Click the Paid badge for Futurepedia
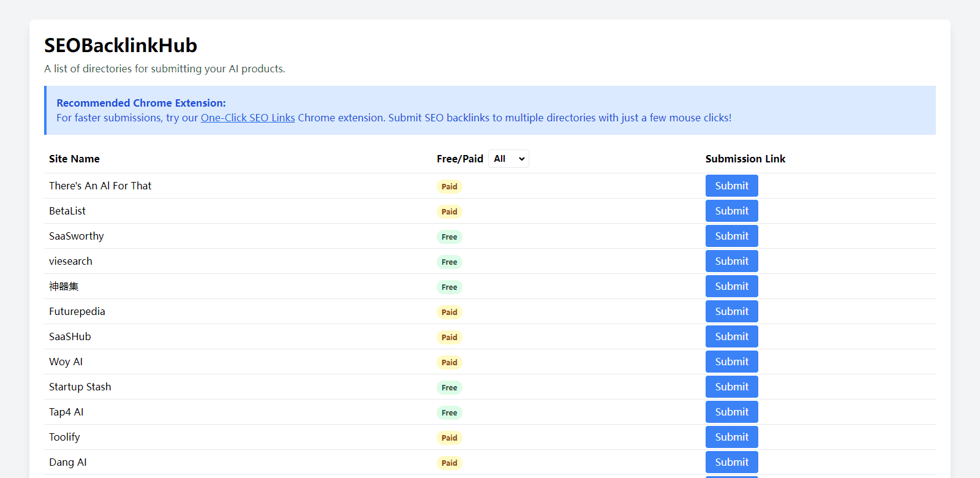Screen dimensions: 980x478 click(x=450, y=312)
